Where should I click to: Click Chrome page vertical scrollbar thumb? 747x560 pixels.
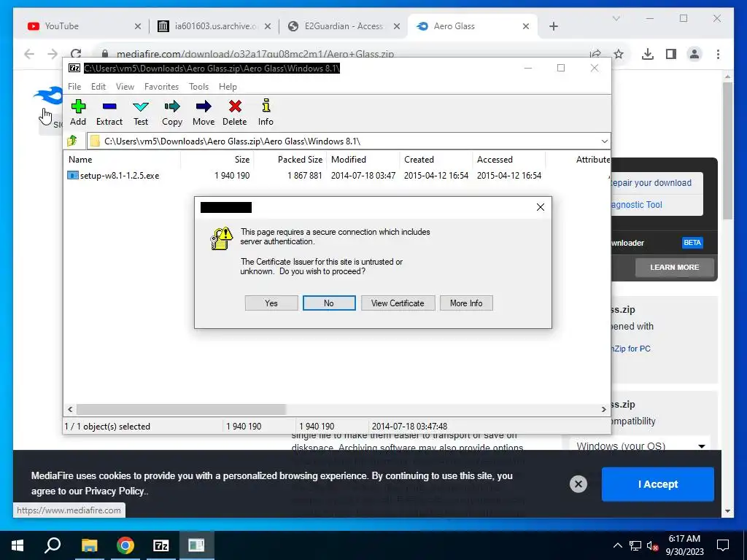(x=727, y=150)
